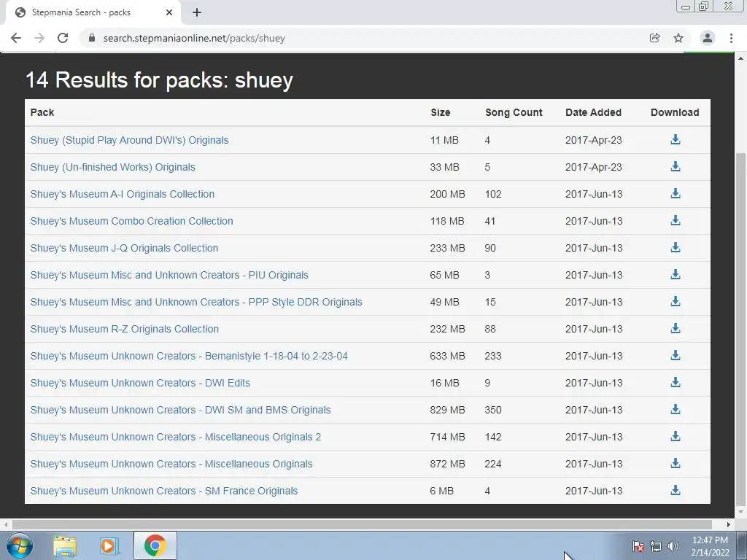The image size is (747, 560).
Task: Select the Stepmania Search - packs tab
Action: click(93, 12)
